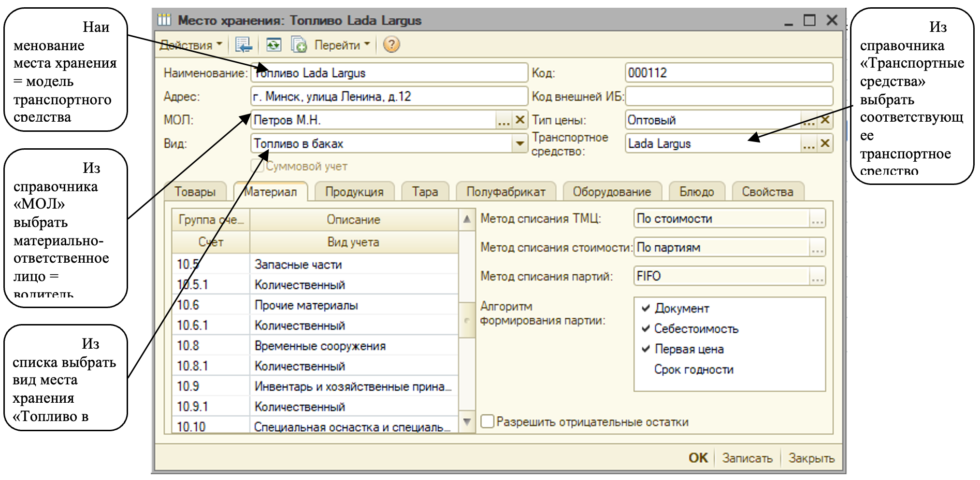980x480 pixels.
Task: Uncheck the Первая цена option
Action: (x=646, y=349)
